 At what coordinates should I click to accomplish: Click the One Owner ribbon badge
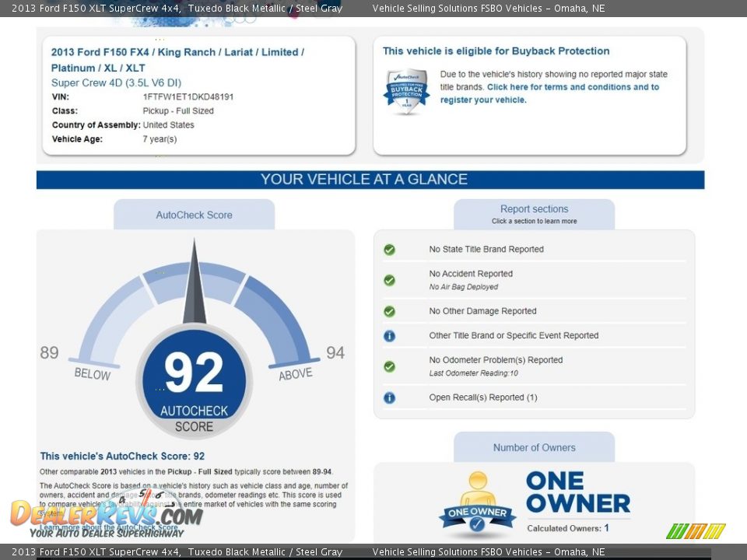pyautogui.click(x=477, y=503)
